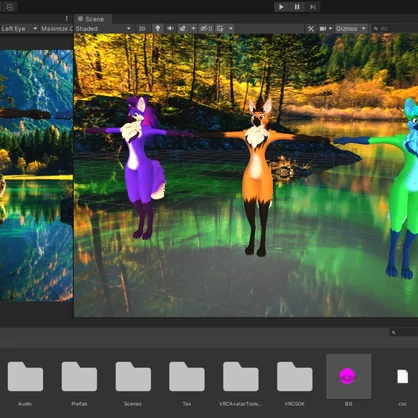Image resolution: width=418 pixels, height=418 pixels.
Task: Click the Step forward button
Action: coord(312,7)
